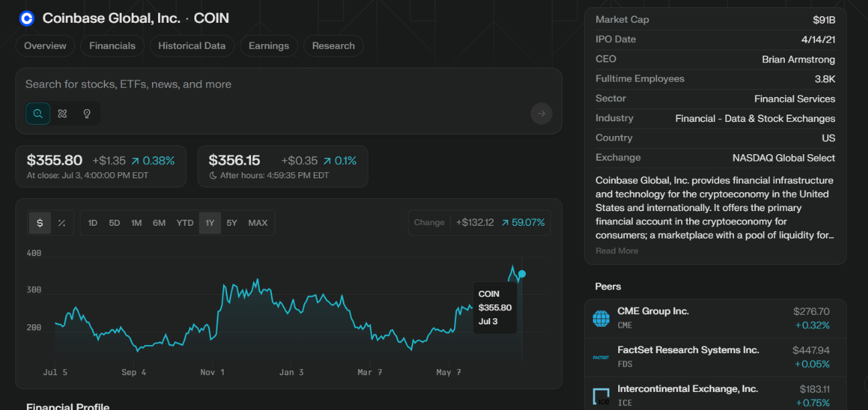Click the Nov 1 axis label

click(x=212, y=372)
